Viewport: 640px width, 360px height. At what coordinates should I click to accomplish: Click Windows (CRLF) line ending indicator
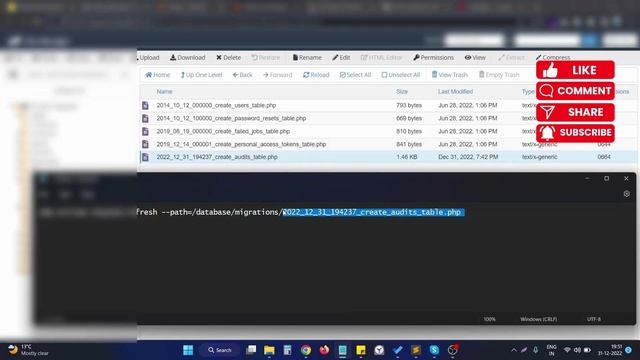click(x=538, y=319)
